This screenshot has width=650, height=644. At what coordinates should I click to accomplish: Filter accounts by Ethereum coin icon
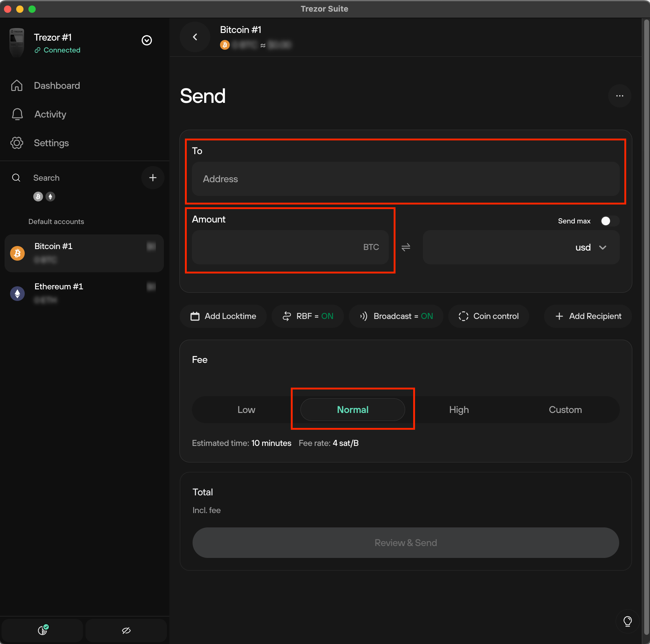click(50, 197)
